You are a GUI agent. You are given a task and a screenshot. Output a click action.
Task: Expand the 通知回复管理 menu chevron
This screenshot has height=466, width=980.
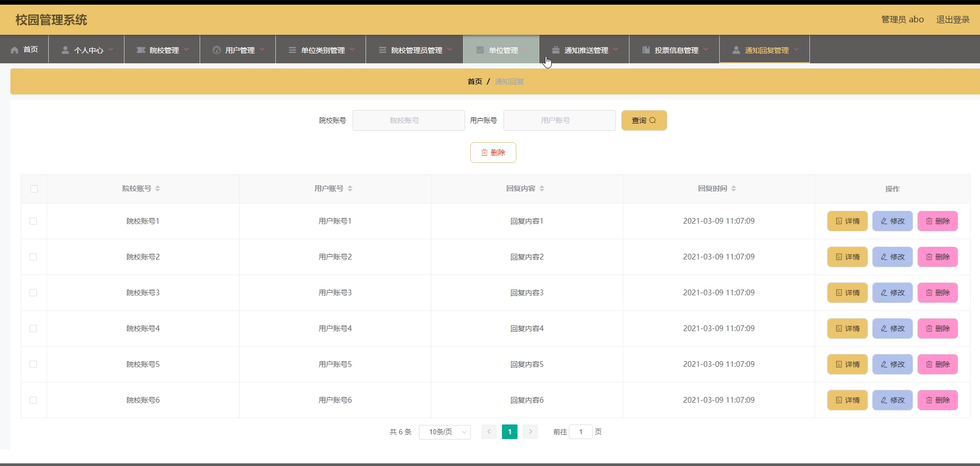coord(796,49)
